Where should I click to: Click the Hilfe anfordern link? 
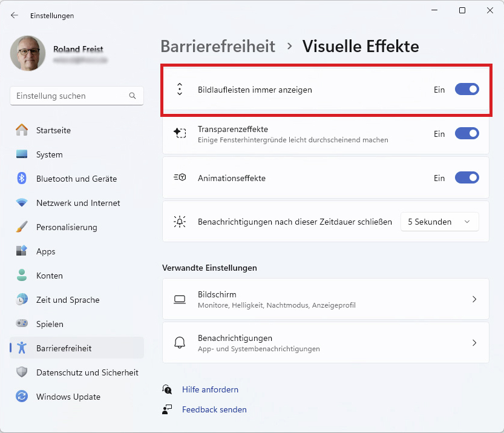click(210, 389)
